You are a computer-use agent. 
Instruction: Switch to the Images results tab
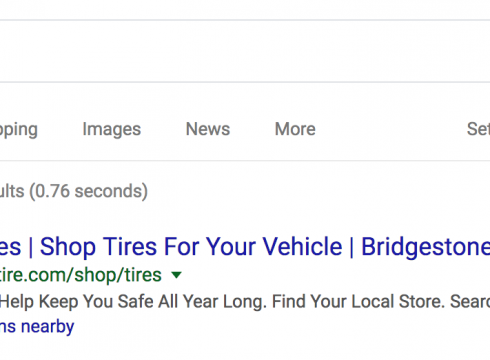112,129
